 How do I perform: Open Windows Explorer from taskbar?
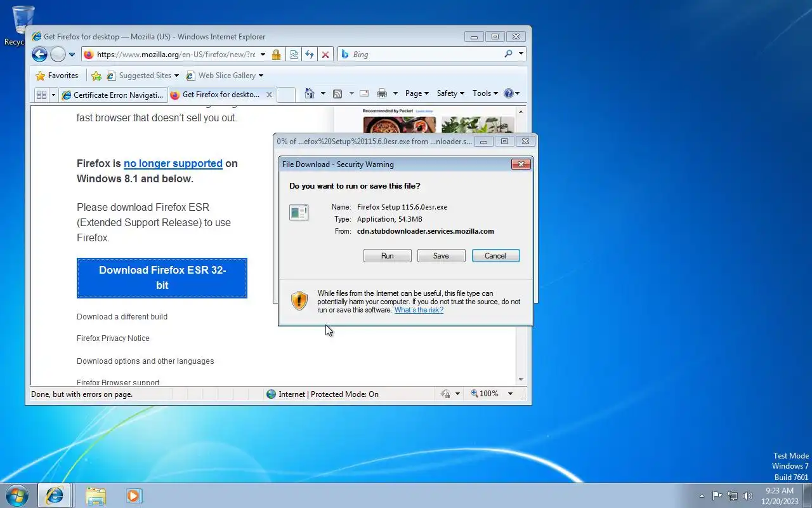(x=96, y=495)
